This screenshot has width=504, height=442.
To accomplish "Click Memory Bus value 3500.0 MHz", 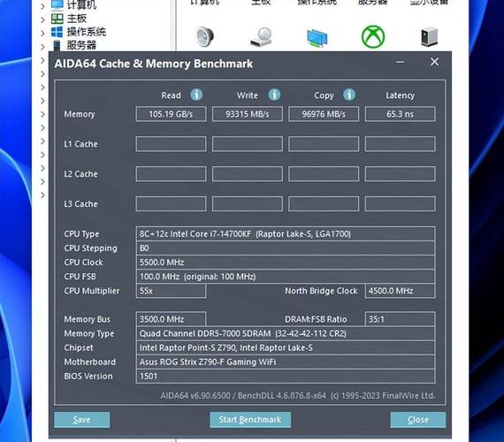I will [171, 319].
